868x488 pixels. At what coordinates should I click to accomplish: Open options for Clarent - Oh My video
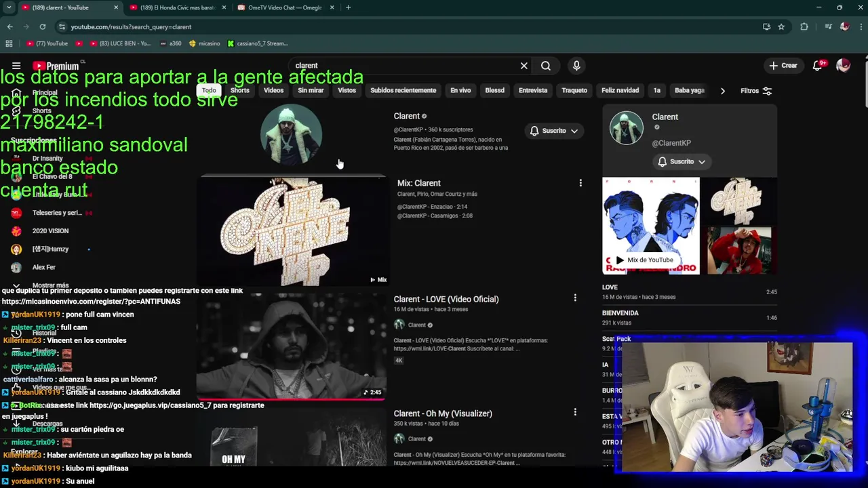pyautogui.click(x=575, y=412)
